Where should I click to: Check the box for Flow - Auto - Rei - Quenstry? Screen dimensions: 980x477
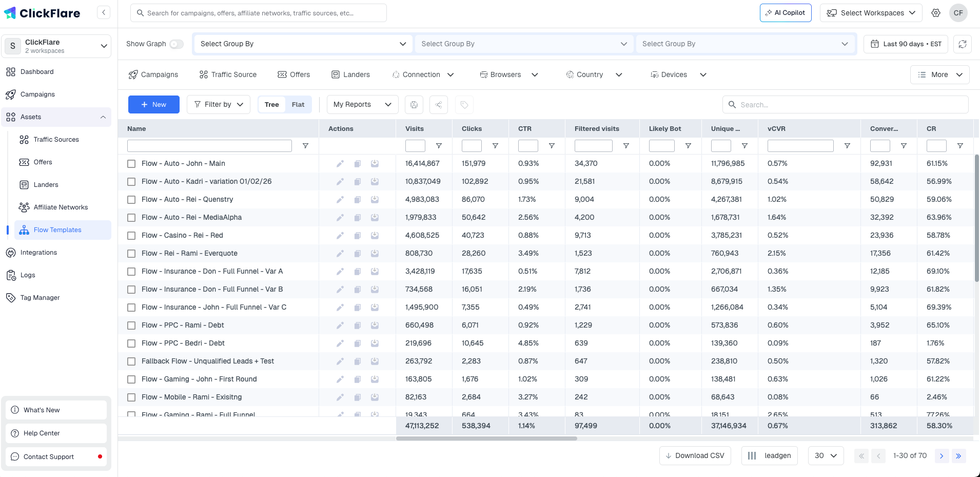pyautogui.click(x=131, y=200)
